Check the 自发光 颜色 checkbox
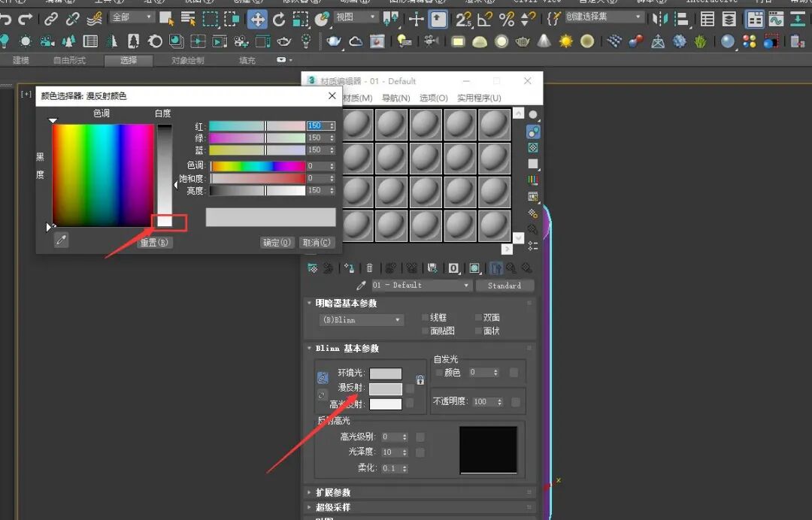 click(439, 373)
